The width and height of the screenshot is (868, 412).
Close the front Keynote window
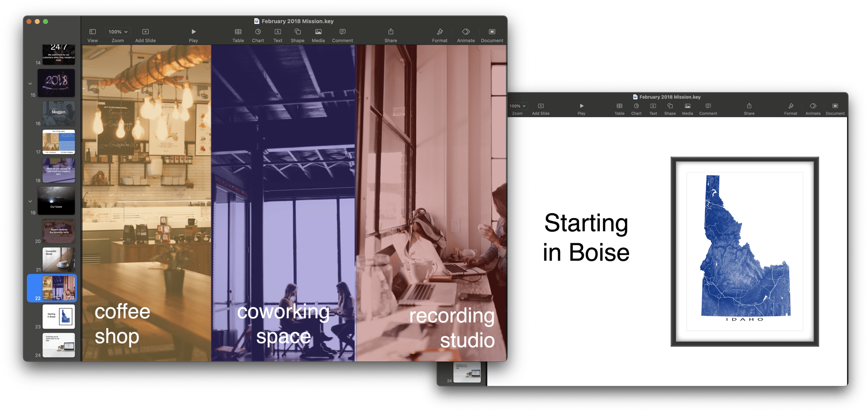(29, 22)
